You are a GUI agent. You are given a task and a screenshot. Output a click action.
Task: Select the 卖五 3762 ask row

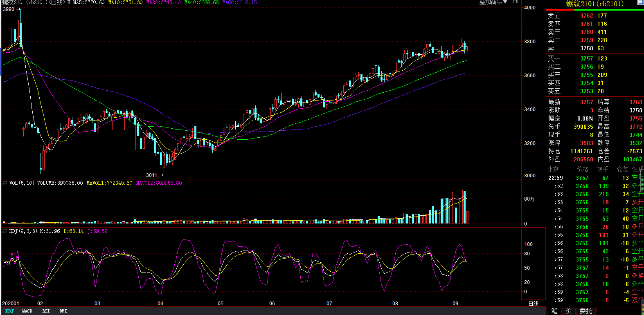point(595,16)
